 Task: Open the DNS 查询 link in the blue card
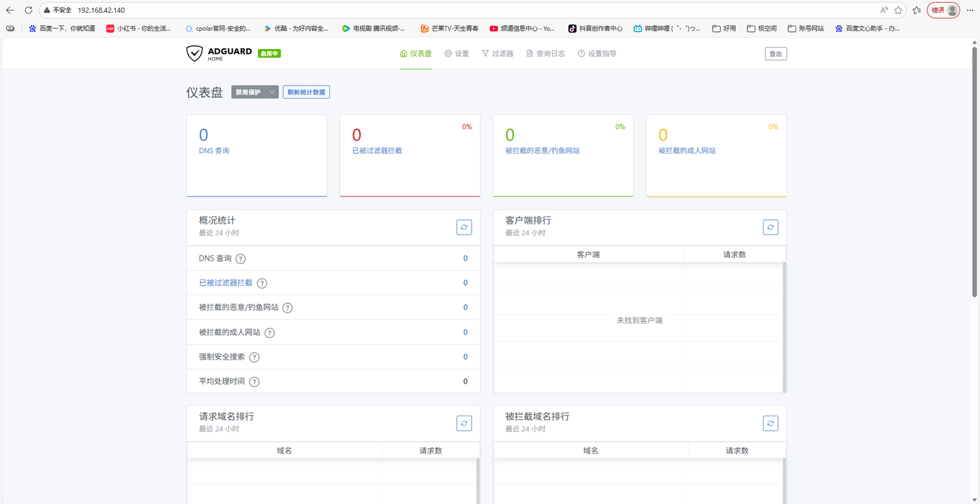coord(214,151)
